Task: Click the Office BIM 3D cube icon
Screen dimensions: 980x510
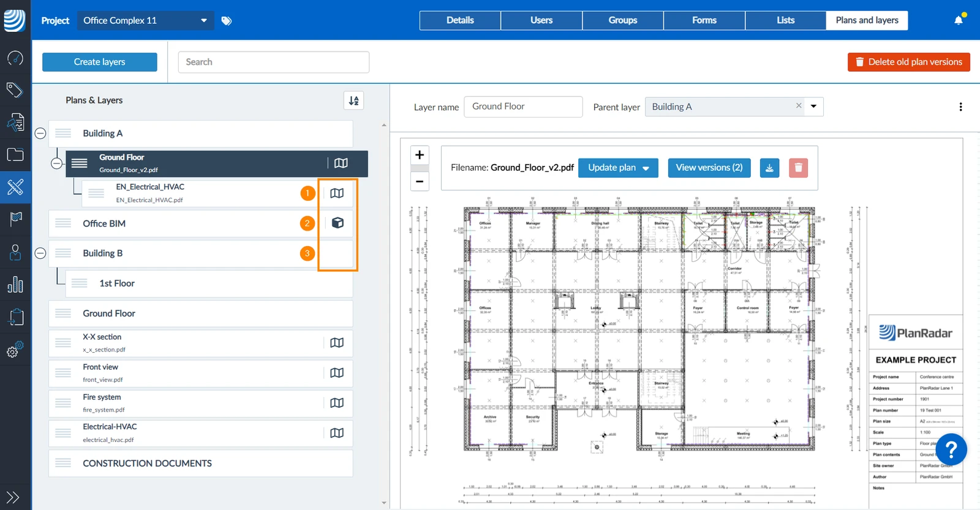Action: 337,223
